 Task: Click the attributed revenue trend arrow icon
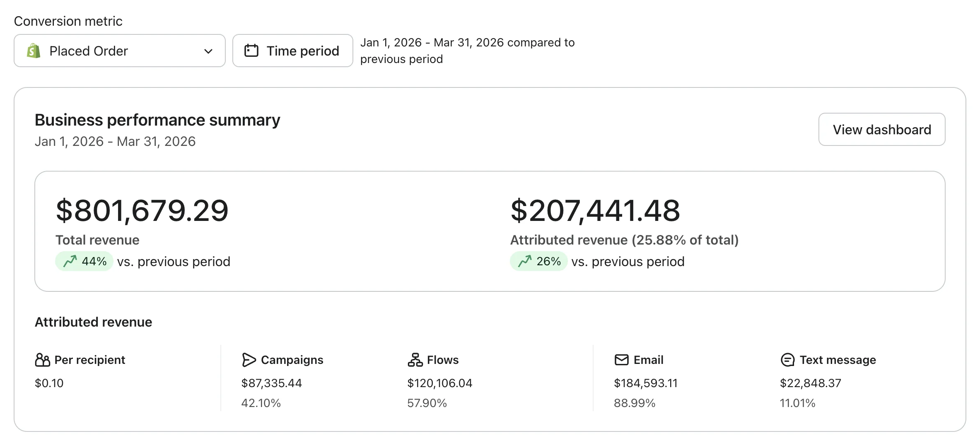(x=524, y=261)
